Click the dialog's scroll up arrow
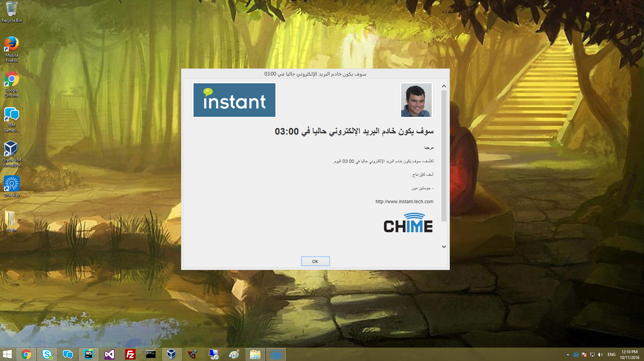Viewport: 644px width, 361px height. coord(444,86)
